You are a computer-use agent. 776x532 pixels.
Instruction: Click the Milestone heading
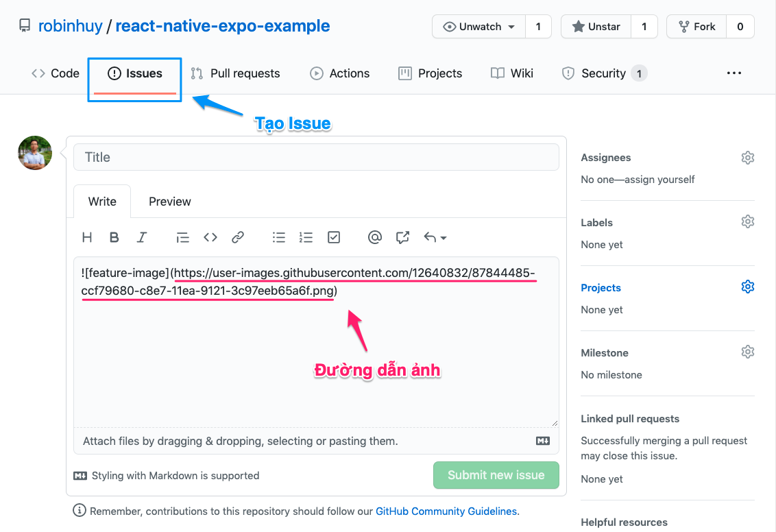coord(604,353)
